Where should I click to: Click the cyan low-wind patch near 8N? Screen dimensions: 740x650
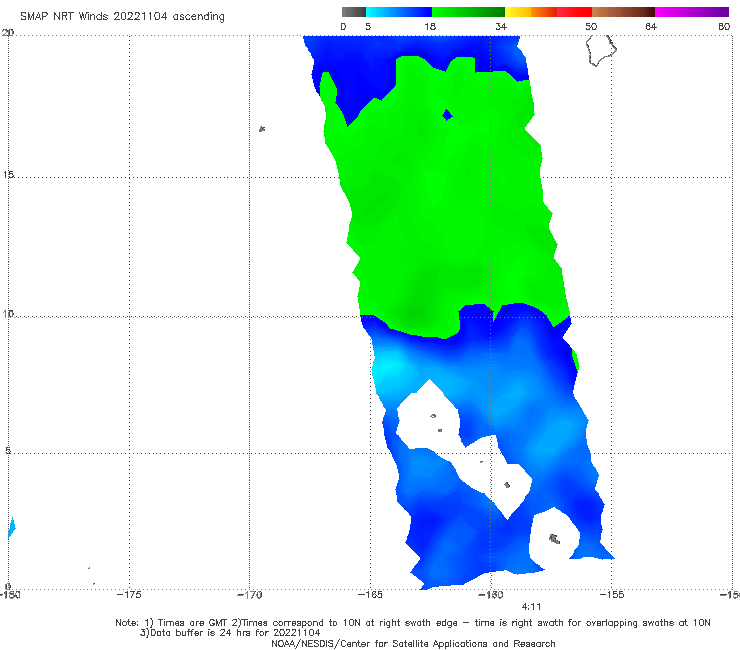point(388,367)
